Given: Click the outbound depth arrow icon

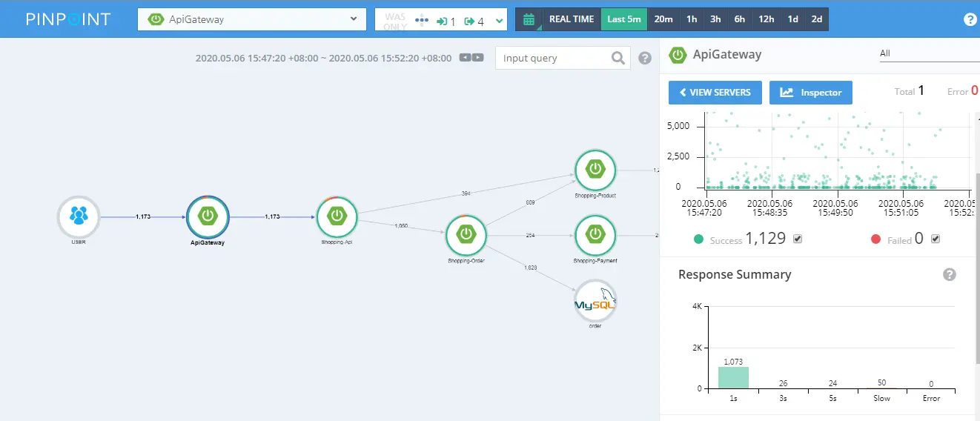Looking at the screenshot, I should click(x=469, y=21).
